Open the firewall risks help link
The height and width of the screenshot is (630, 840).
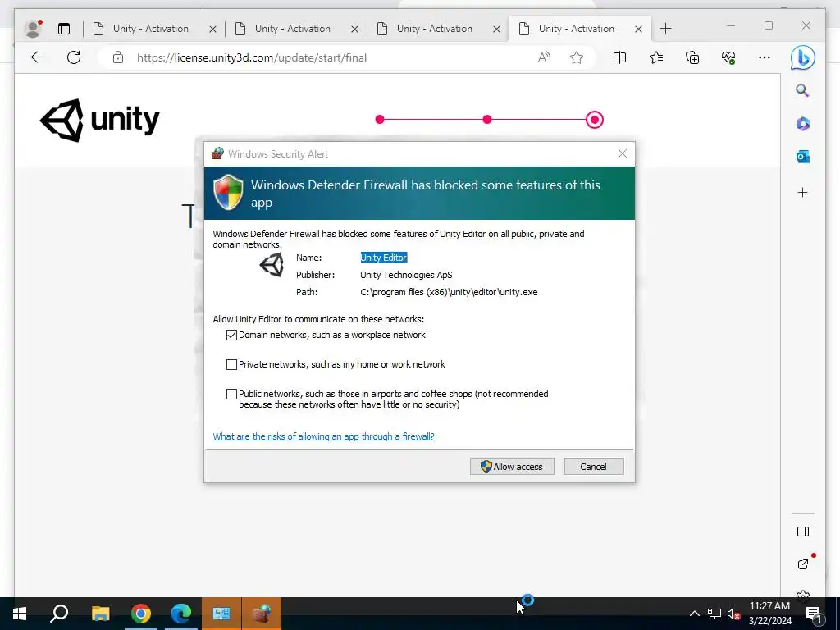(323, 436)
